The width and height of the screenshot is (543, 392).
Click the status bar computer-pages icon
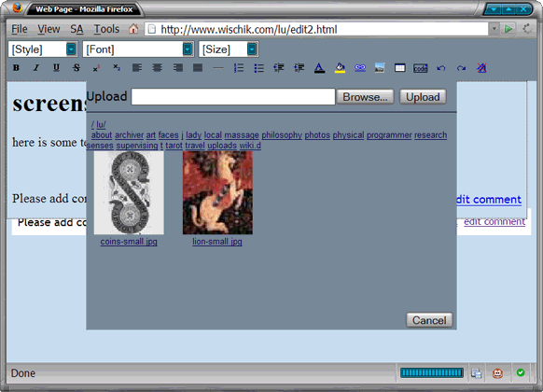click(x=477, y=373)
